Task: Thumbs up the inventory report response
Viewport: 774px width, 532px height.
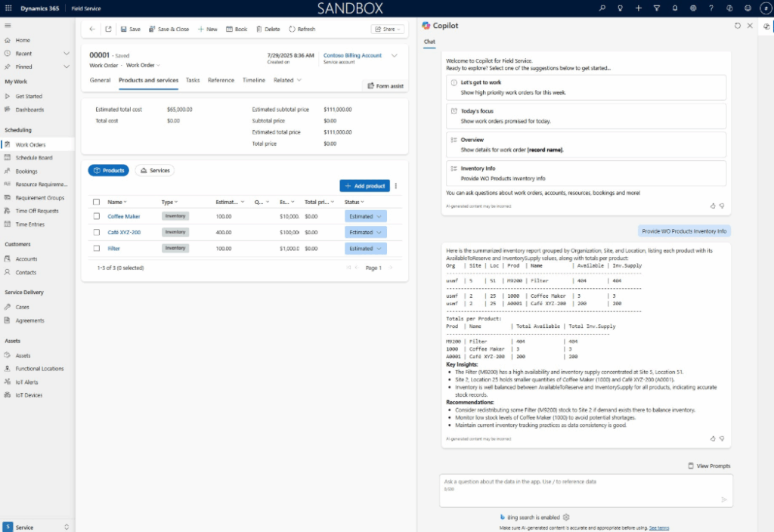Action: point(713,438)
